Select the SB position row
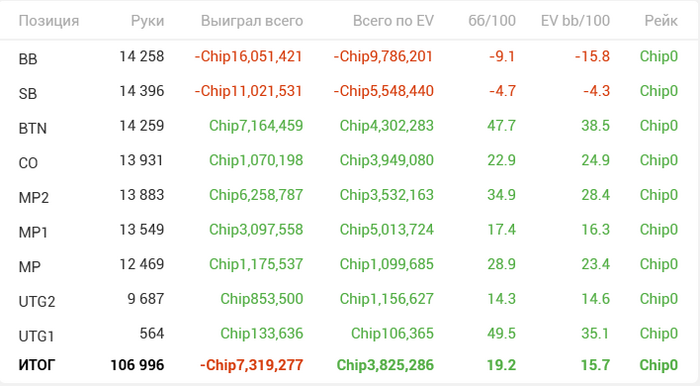700x386 pixels. [x=350, y=91]
